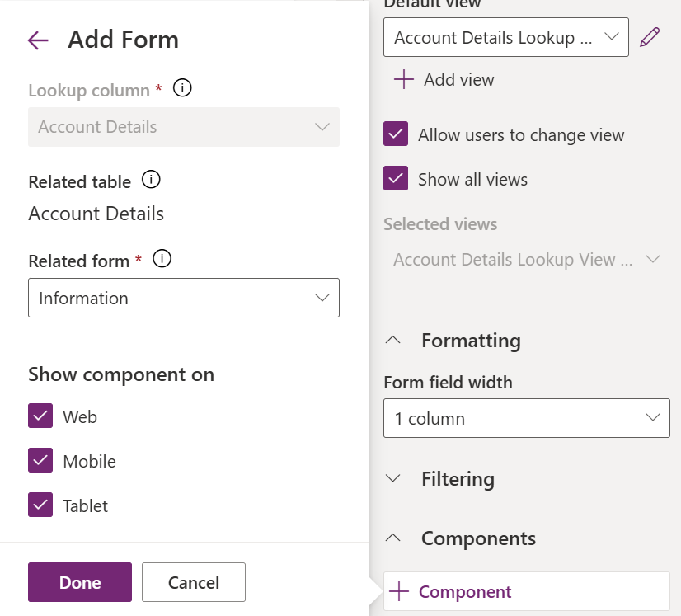Click the Cancel button

click(194, 582)
